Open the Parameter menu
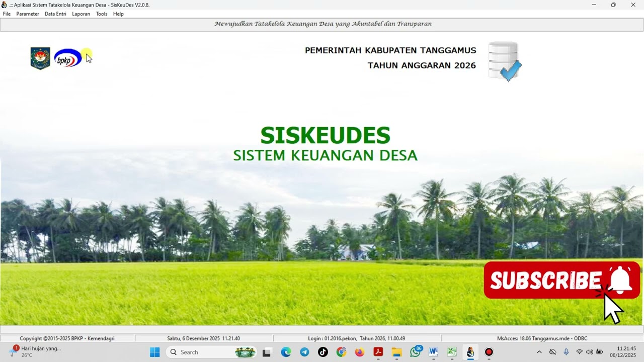The height and width of the screenshot is (362, 644). [28, 14]
